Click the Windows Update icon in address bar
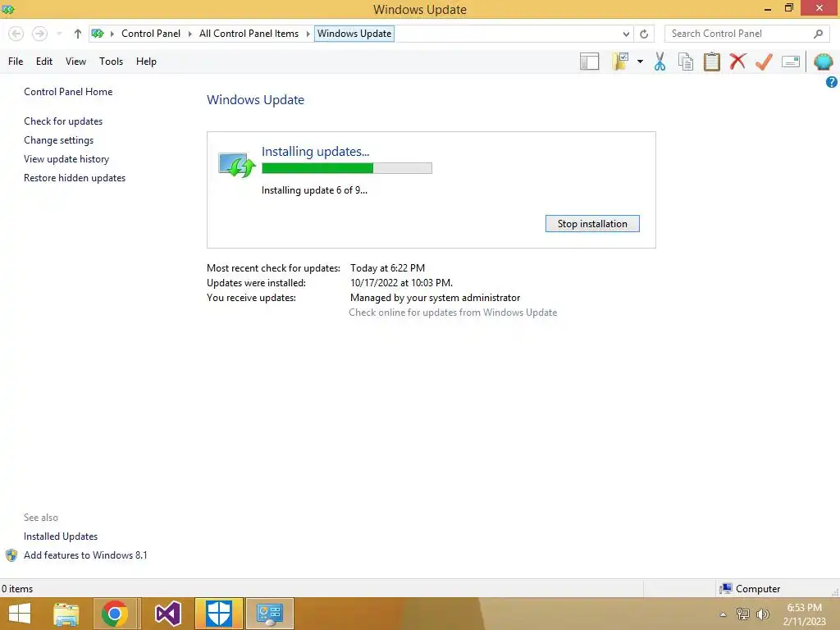The image size is (840, 630). click(x=98, y=34)
